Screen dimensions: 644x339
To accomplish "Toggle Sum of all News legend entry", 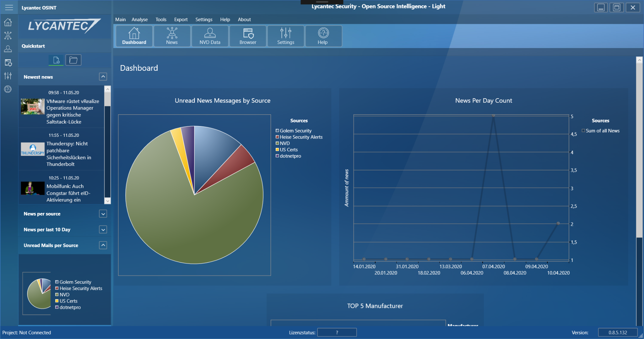I will (x=601, y=131).
